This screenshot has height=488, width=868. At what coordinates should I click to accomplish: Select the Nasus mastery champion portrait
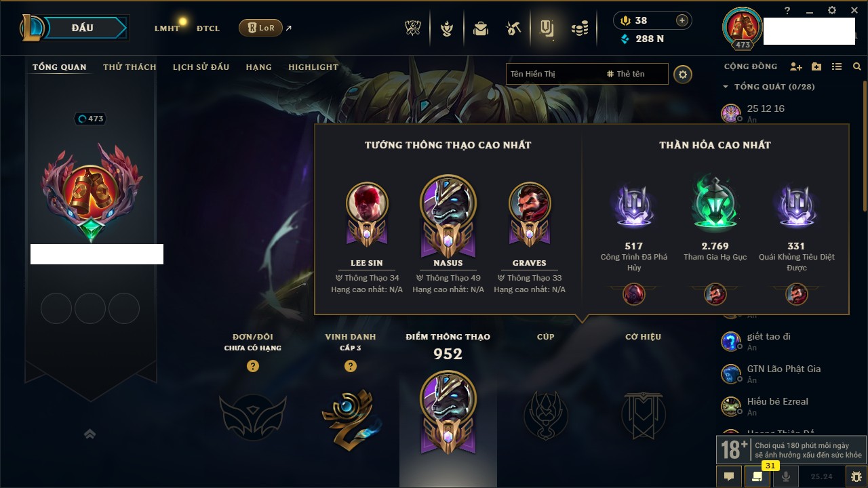448,203
